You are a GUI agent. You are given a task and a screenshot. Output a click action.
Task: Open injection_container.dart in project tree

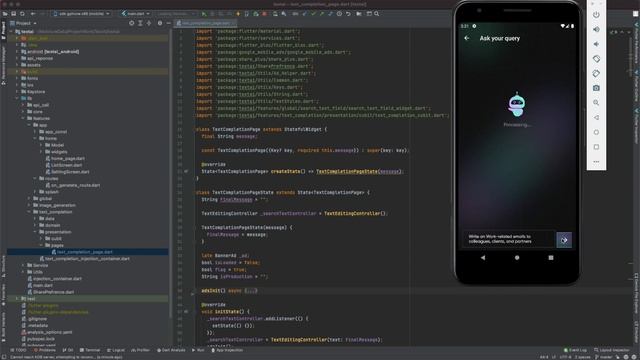54,279
